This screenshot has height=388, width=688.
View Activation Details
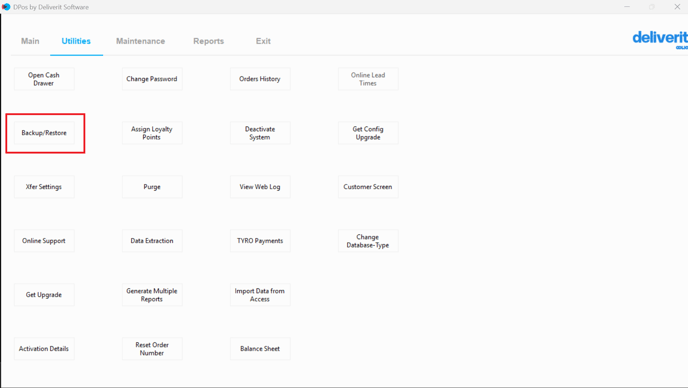(x=44, y=349)
